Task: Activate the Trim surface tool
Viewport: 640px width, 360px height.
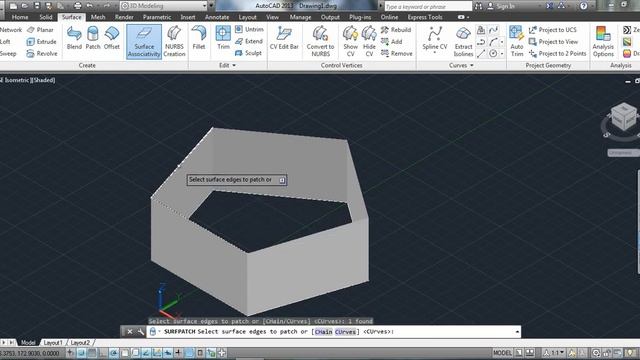Action: (x=223, y=38)
